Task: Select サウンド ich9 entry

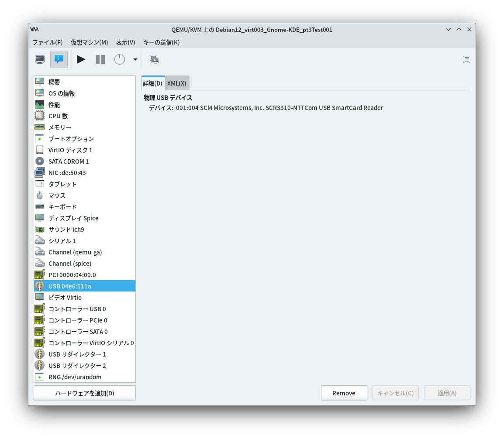Action: click(x=85, y=230)
